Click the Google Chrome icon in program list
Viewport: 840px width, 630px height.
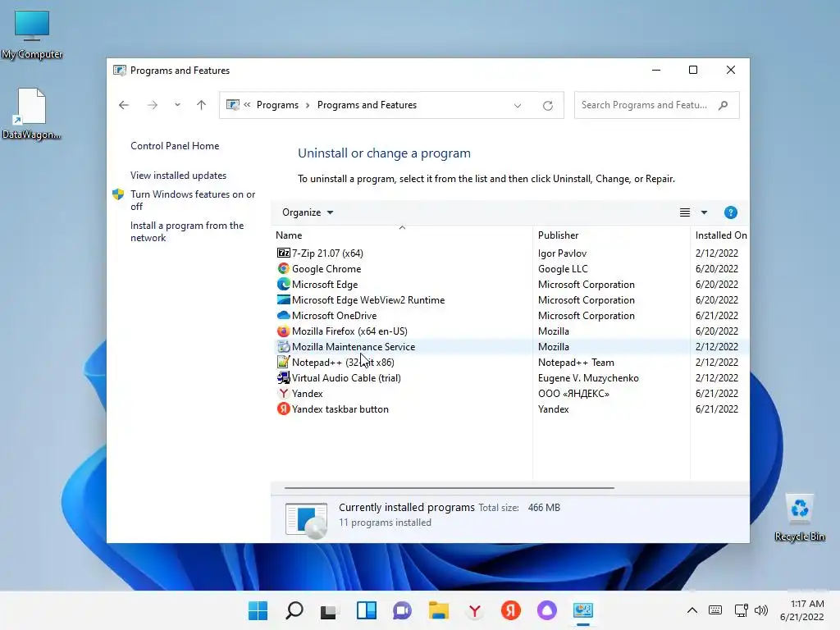[x=283, y=268]
